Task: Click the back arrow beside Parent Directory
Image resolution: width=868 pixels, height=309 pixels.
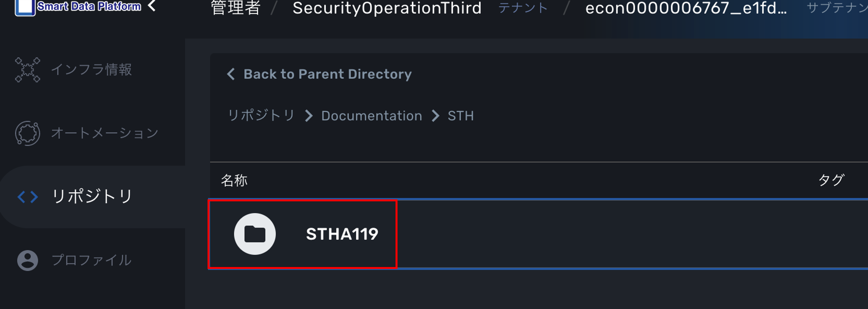Action: point(231,74)
